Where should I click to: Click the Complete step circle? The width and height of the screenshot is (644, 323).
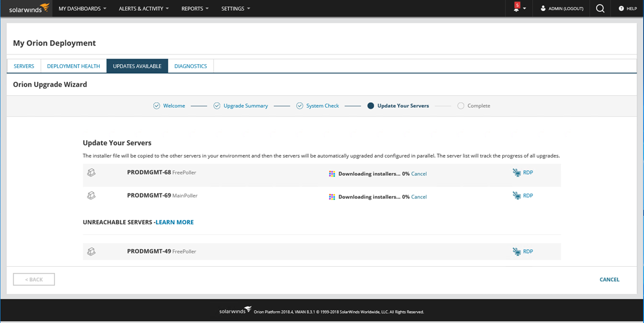point(461,106)
